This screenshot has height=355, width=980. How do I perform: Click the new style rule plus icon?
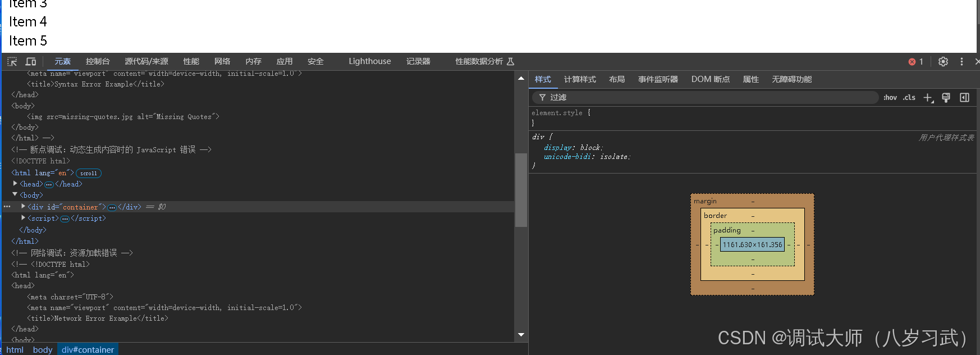928,98
